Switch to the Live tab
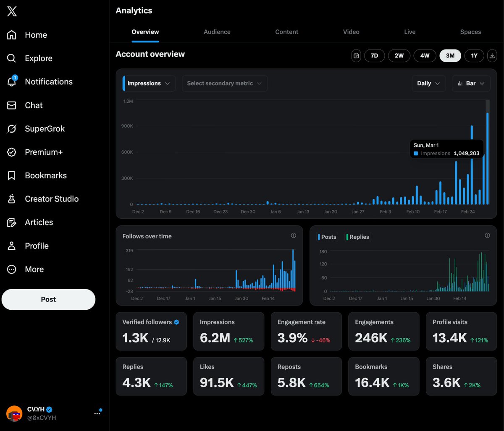Image resolution: width=504 pixels, height=431 pixels. point(410,32)
